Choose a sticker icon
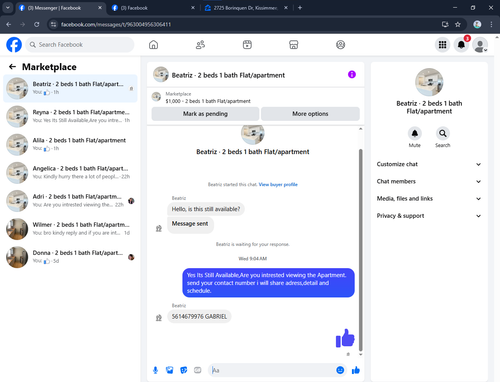This screenshot has width=500, height=382. pos(184,370)
